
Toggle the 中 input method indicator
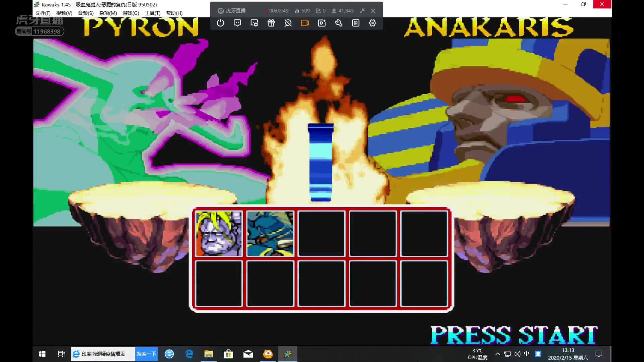pos(526,354)
